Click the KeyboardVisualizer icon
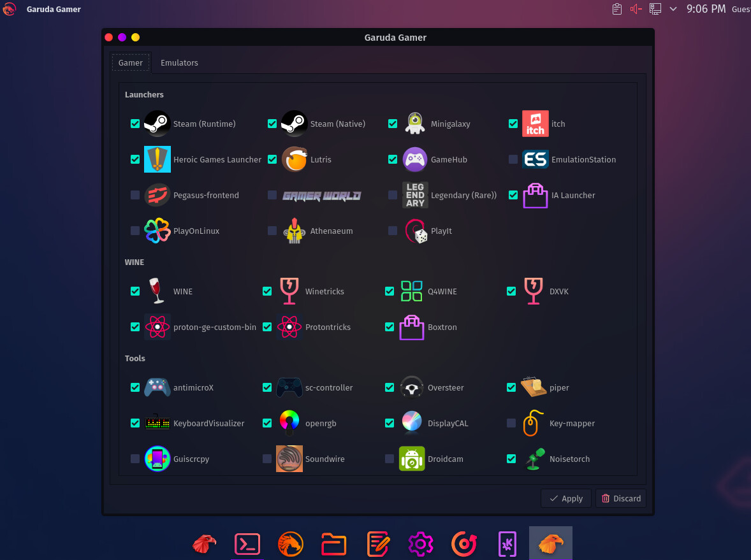The height and width of the screenshot is (560, 751). pyautogui.click(x=157, y=422)
